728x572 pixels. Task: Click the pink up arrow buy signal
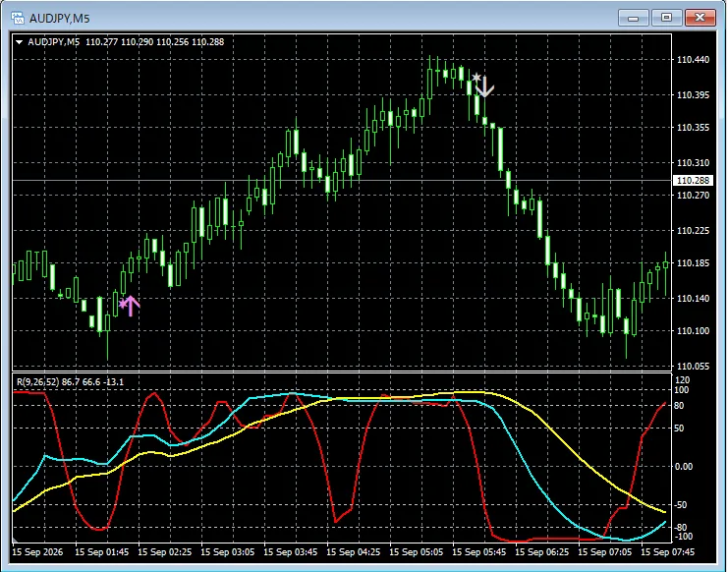point(132,306)
